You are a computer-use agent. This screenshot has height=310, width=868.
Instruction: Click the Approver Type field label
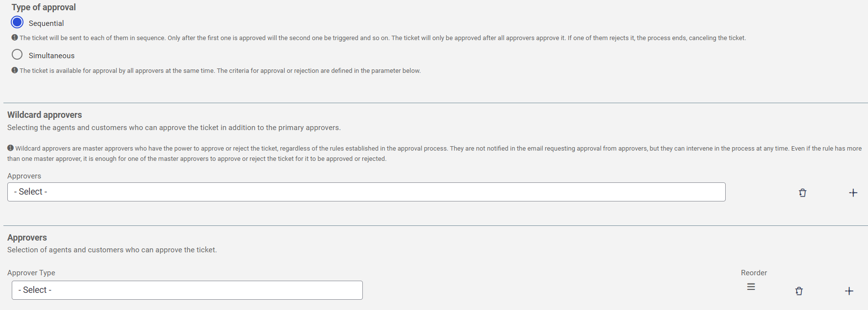pos(31,273)
